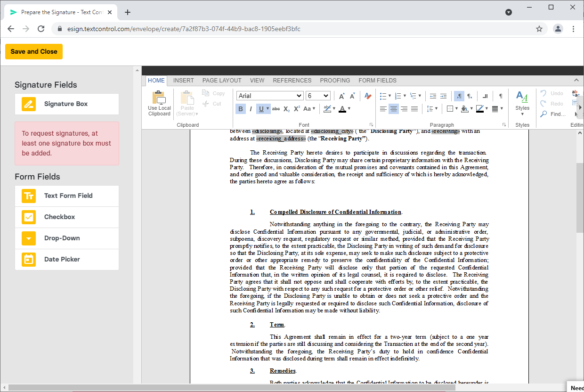584x392 pixels.
Task: Click the Shrink Font icon
Action: pos(352,96)
